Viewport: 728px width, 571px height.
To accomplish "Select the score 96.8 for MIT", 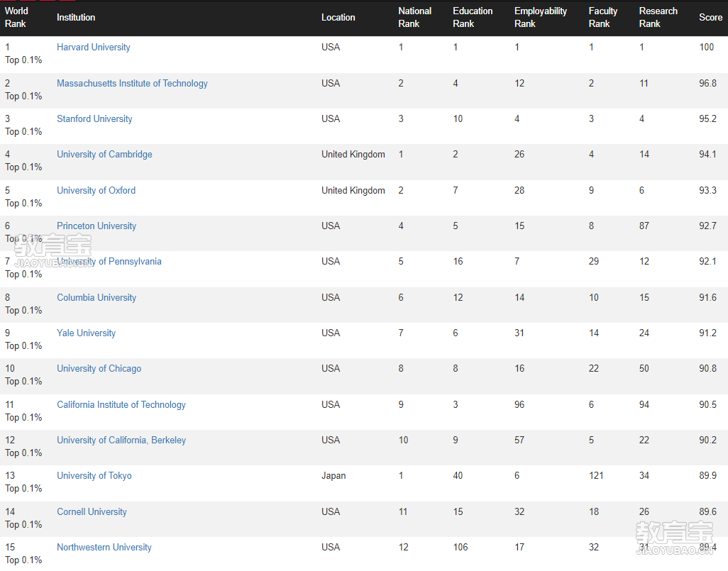I will 707,84.
